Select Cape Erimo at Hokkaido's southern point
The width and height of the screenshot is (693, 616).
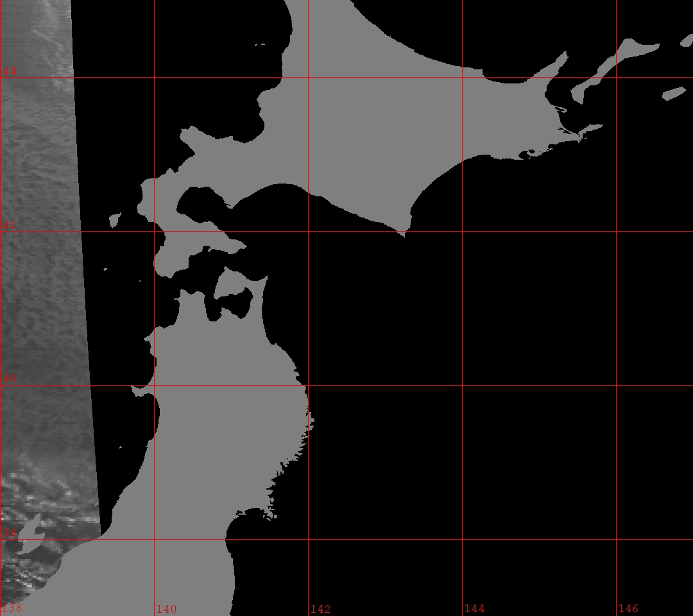(403, 232)
